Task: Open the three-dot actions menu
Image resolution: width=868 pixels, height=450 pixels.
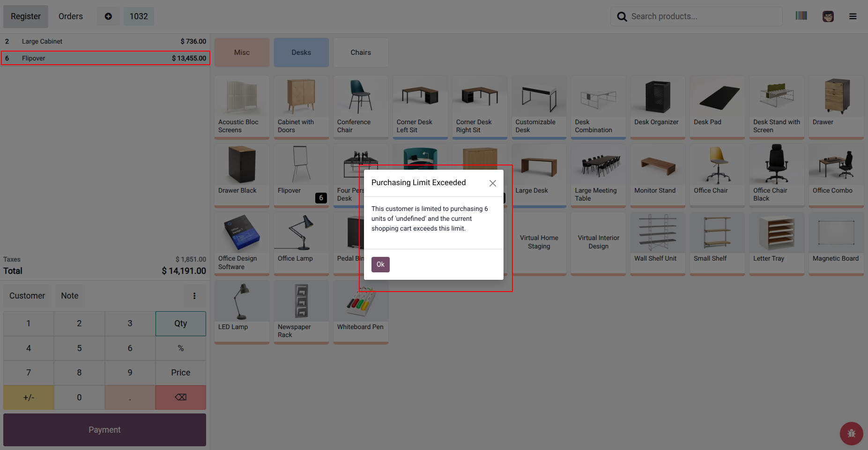Action: click(x=194, y=296)
